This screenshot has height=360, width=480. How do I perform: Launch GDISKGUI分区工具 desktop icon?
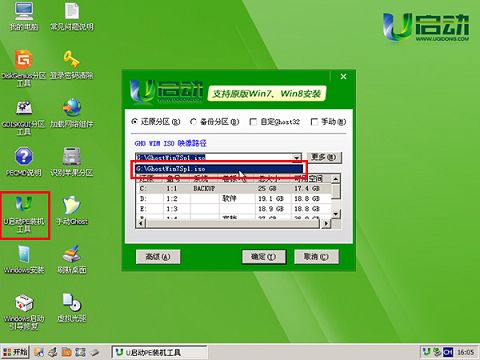[x=24, y=117]
